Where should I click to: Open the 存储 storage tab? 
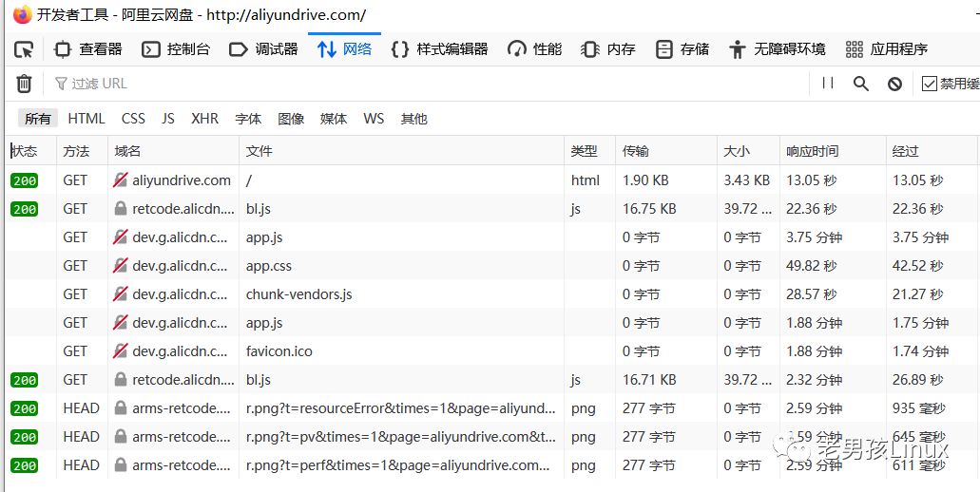point(682,49)
